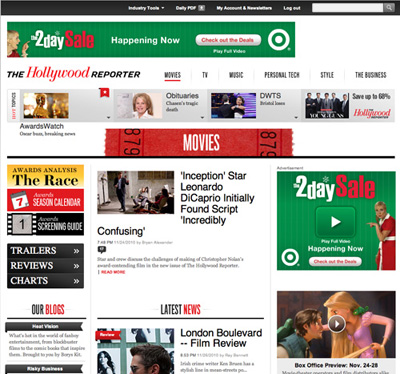Click the search magnifier icon
The height and width of the screenshot is (374, 400).
(389, 7)
